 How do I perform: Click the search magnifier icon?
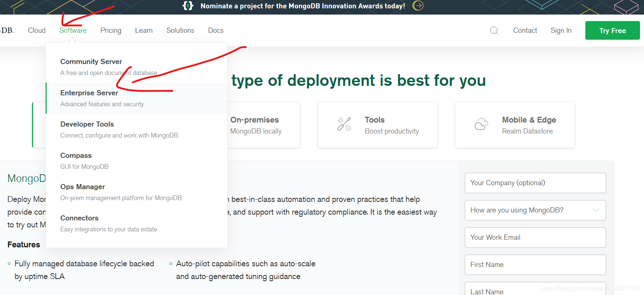494,31
